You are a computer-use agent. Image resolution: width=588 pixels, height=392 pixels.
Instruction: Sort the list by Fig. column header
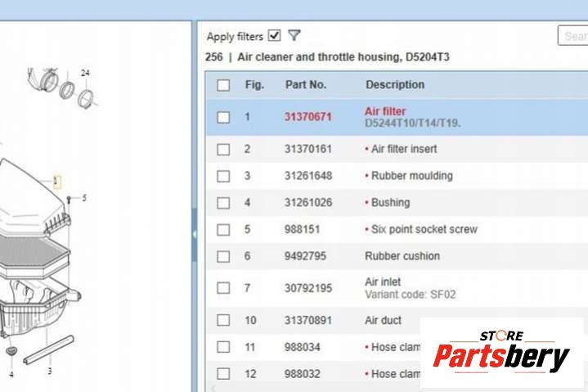coord(254,85)
